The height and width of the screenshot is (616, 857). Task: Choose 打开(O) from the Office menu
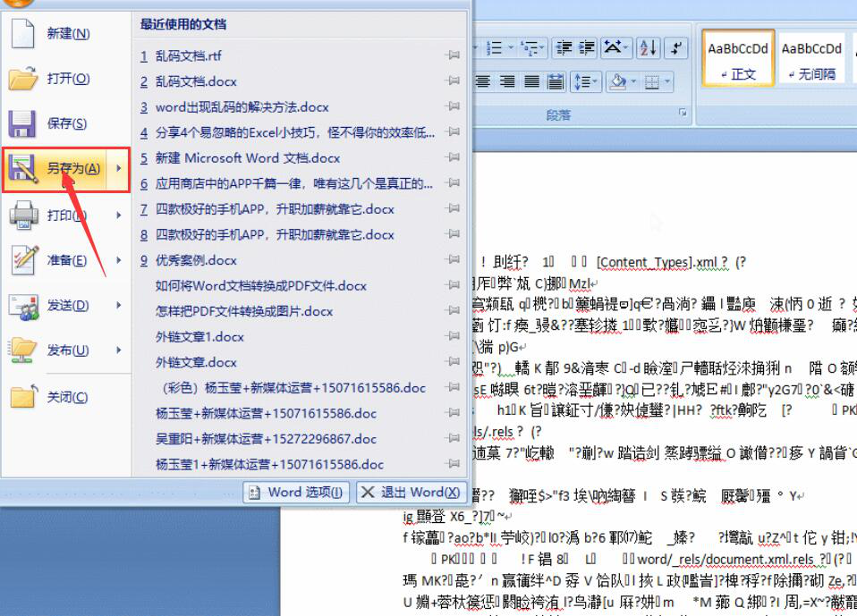(68, 79)
